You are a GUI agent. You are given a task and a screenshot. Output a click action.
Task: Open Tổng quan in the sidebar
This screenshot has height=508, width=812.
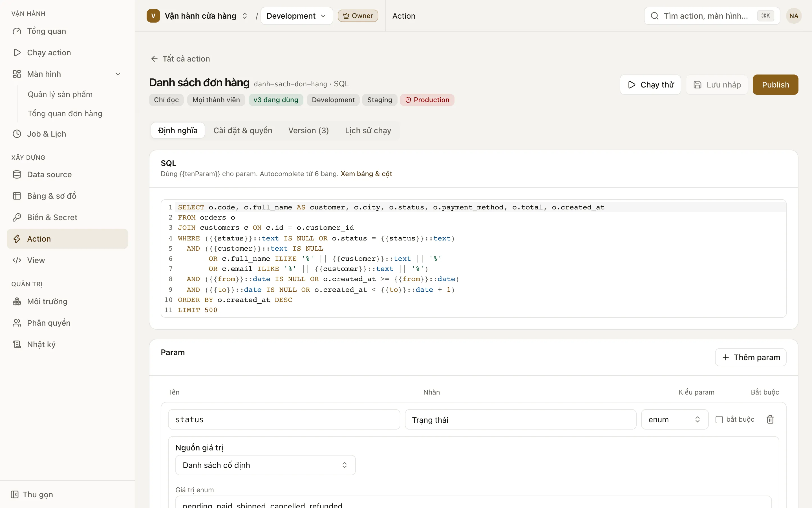point(67,31)
